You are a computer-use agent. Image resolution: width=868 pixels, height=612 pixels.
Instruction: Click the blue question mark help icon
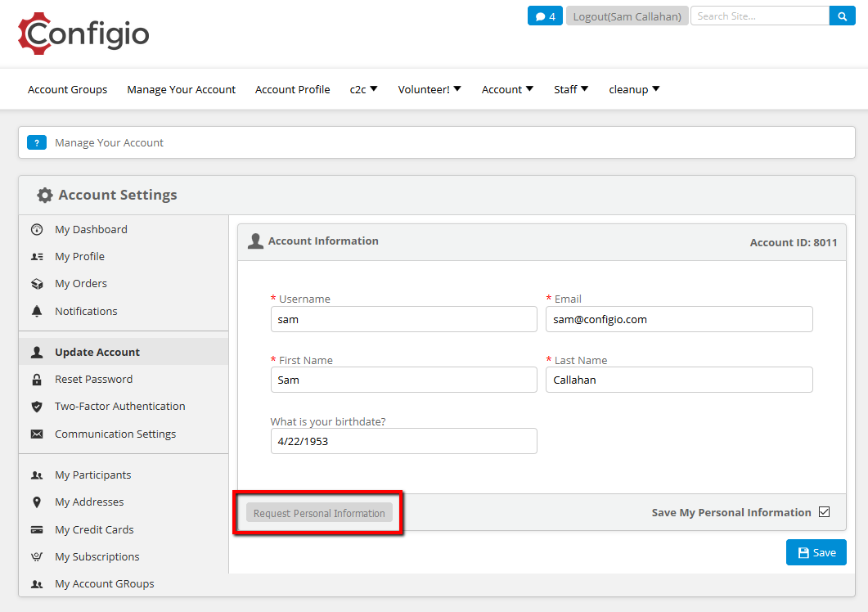pos(37,142)
